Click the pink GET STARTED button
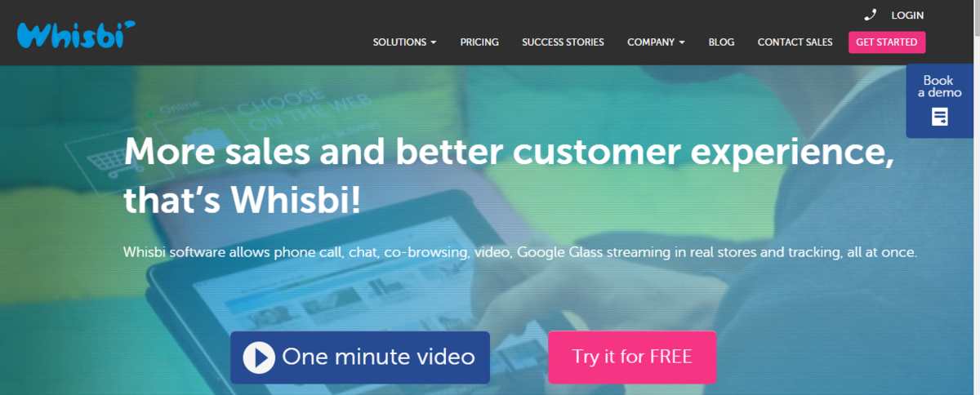980x395 pixels. [x=887, y=42]
